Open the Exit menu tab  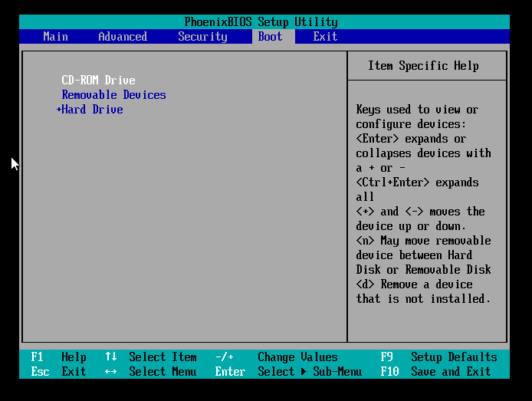(325, 37)
